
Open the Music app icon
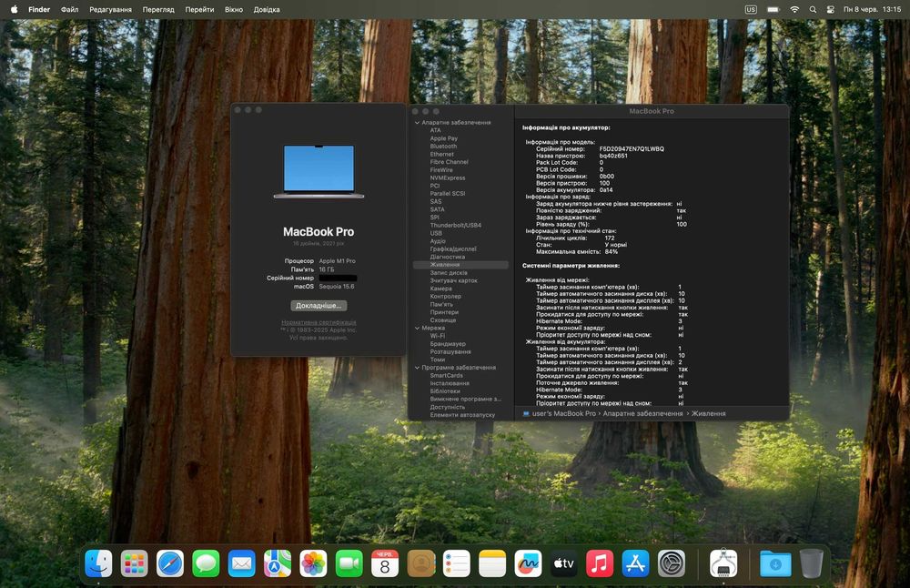[x=600, y=563]
